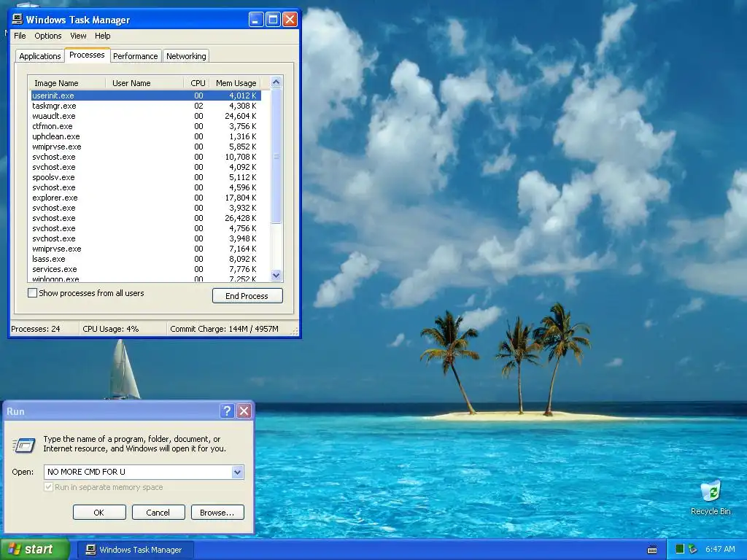Click the Commit Charge status entry
The width and height of the screenshot is (747, 560).
[230, 329]
